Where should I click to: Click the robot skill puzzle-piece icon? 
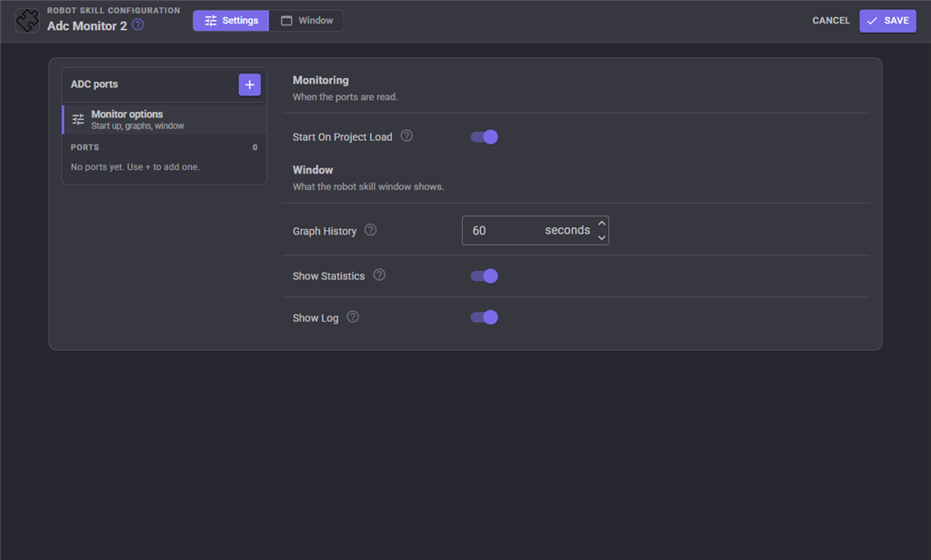(x=26, y=21)
